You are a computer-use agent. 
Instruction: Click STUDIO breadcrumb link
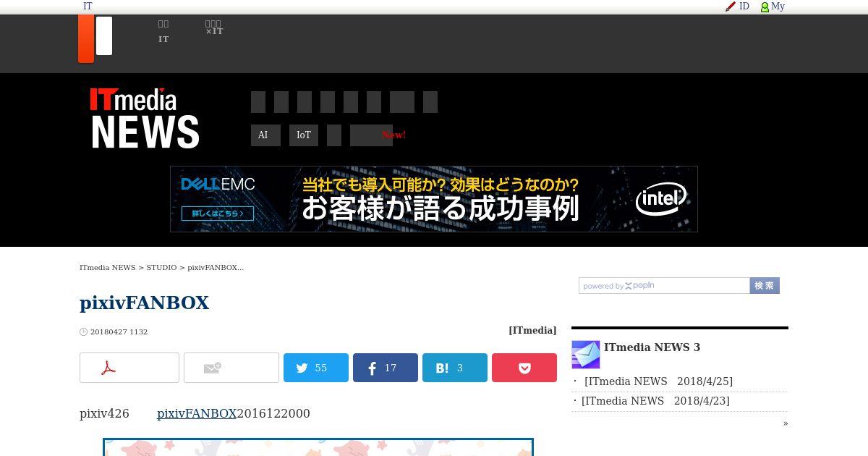(x=161, y=267)
